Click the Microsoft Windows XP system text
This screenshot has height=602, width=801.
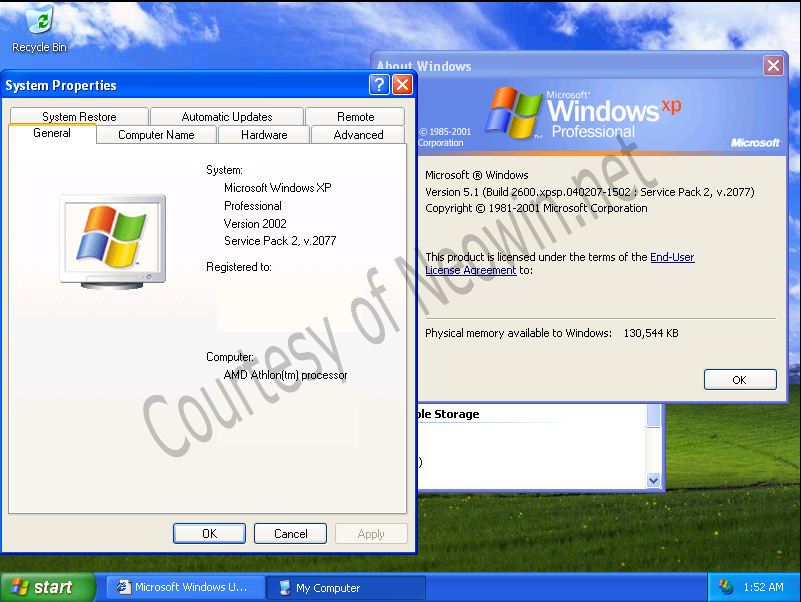tap(277, 188)
